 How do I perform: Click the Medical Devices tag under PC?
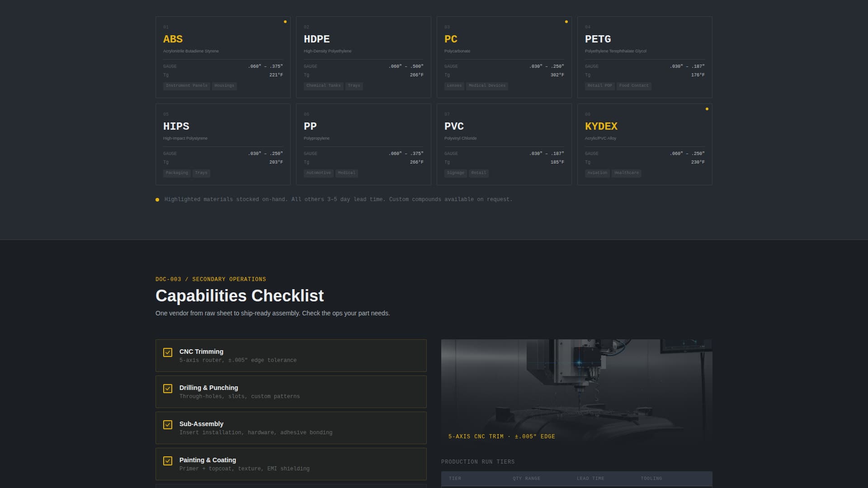coord(487,85)
